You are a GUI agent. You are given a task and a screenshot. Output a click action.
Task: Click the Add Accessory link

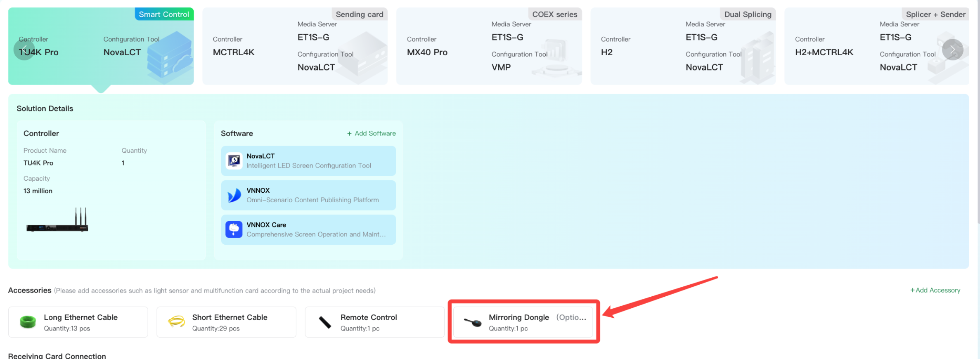[935, 290]
